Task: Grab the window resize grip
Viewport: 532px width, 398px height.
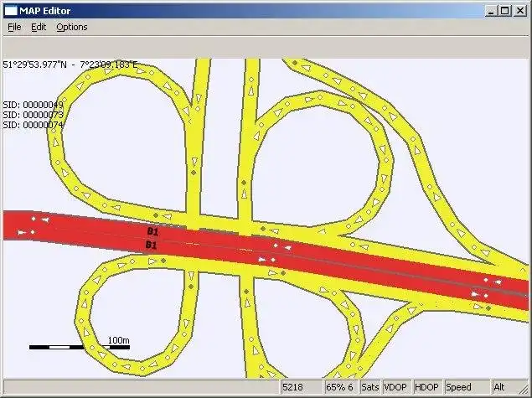Action: tap(524, 389)
